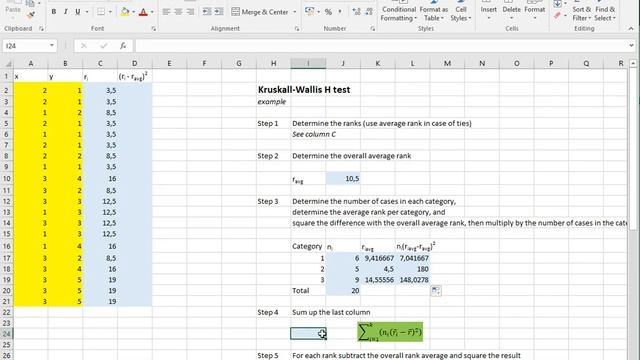
Task: Click Format Painter brush icon
Action: coord(31,15)
